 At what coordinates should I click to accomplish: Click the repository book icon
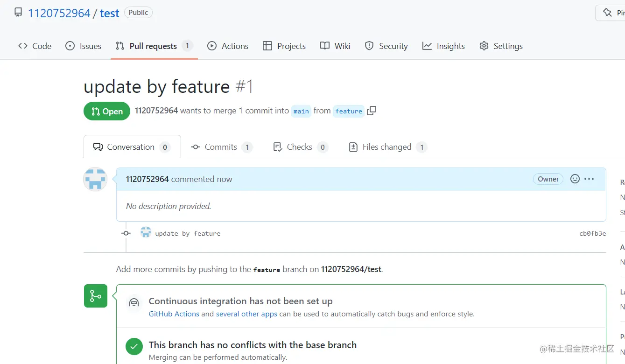click(x=18, y=13)
